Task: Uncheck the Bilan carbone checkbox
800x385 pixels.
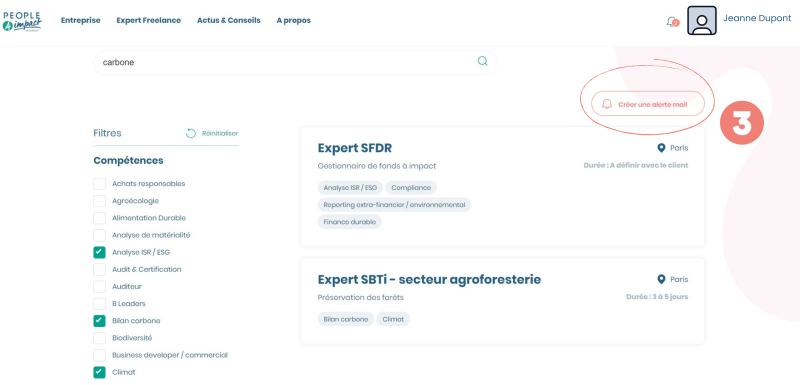Action: [x=99, y=321]
